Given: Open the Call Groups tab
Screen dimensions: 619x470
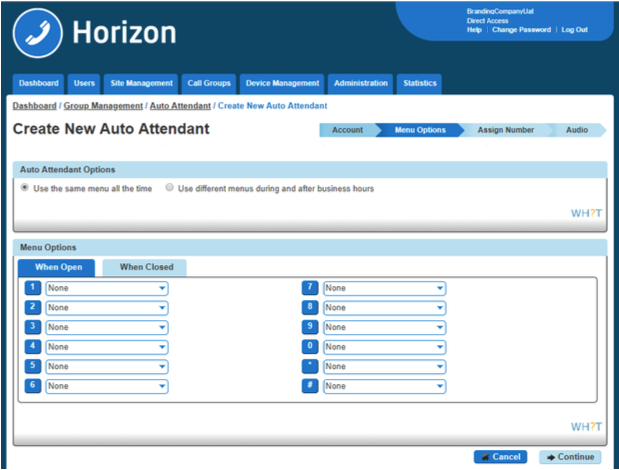Looking at the screenshot, I should tap(209, 84).
